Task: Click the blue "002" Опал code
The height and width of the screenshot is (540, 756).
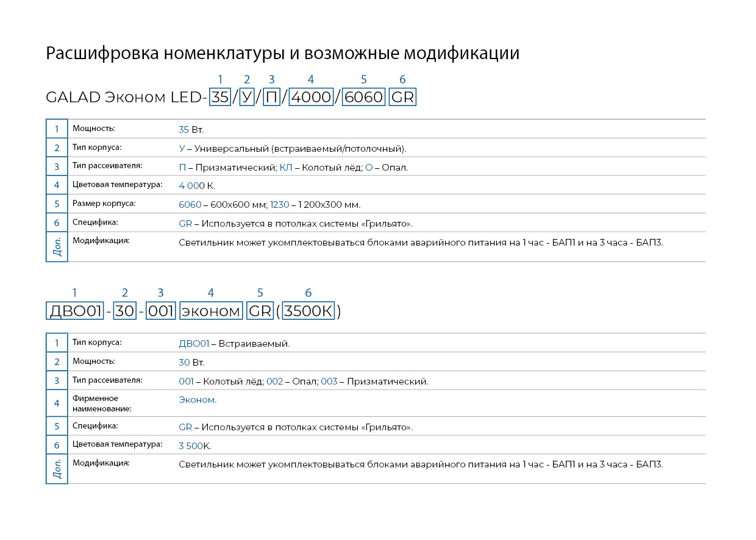Action: [275, 382]
